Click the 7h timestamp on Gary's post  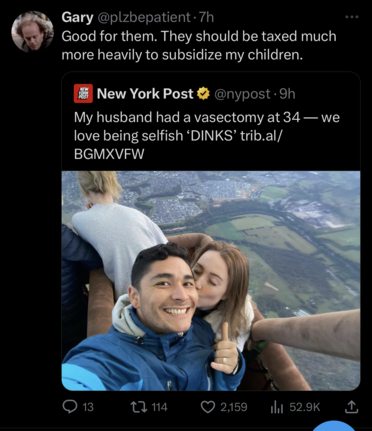[x=206, y=17]
